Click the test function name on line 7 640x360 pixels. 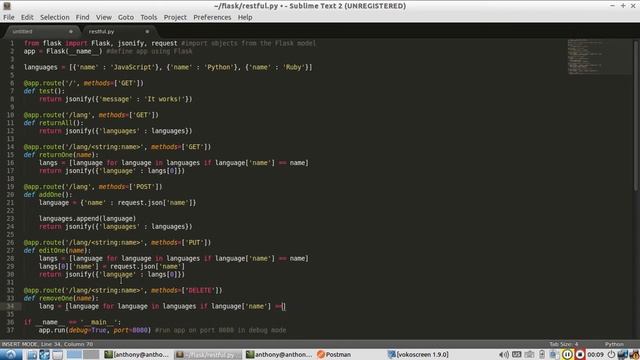point(46,91)
